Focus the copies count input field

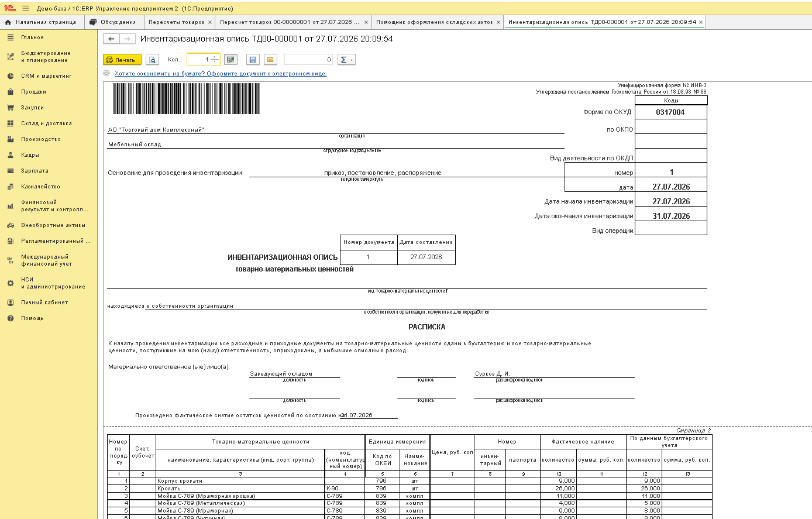point(198,60)
